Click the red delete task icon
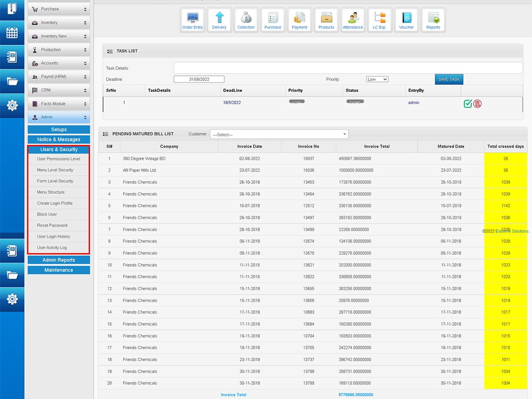532x399 pixels. pos(477,104)
